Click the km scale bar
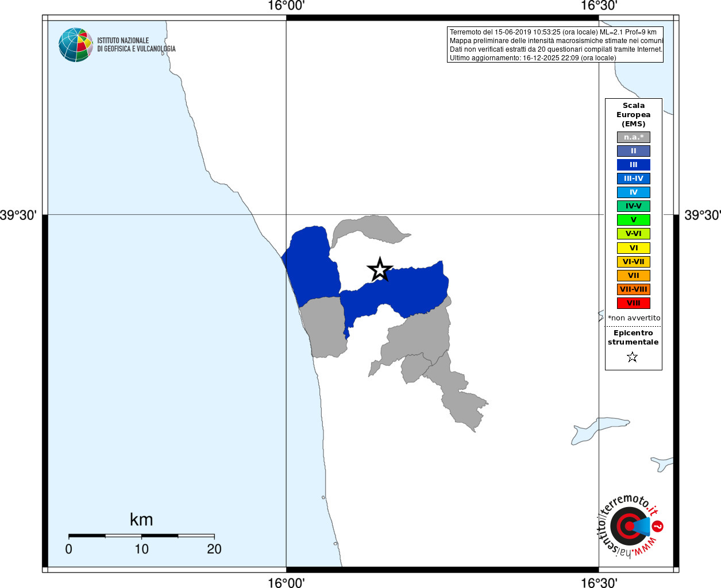Screen dimensions: 721x588 tap(141, 536)
